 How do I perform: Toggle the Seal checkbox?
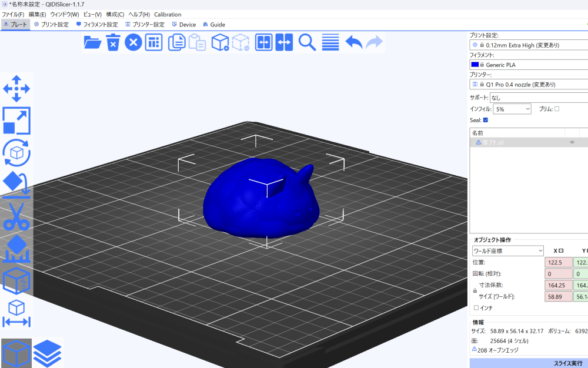[486, 120]
